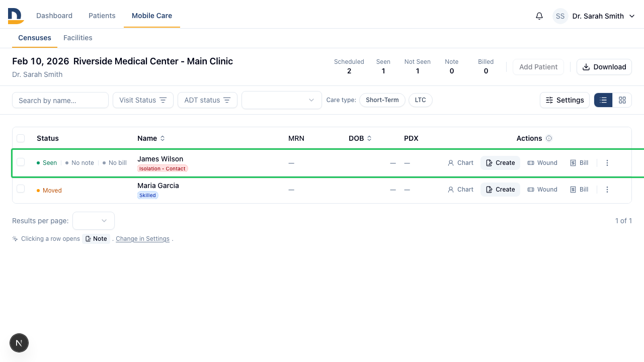The width and height of the screenshot is (644, 362).
Task: Click the Not Seen count stat
Action: [x=418, y=66]
